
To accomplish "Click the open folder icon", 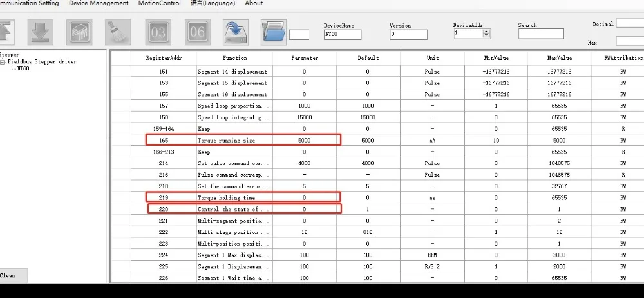I will pyautogui.click(x=274, y=32).
